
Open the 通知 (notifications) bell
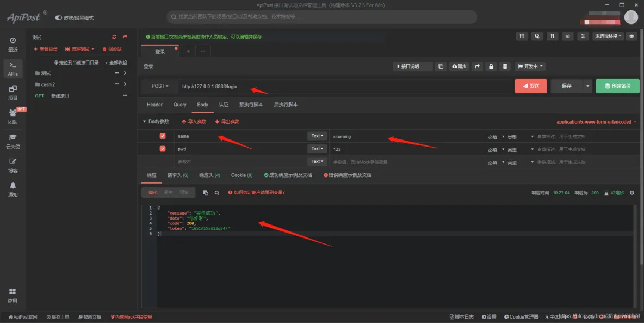13,190
